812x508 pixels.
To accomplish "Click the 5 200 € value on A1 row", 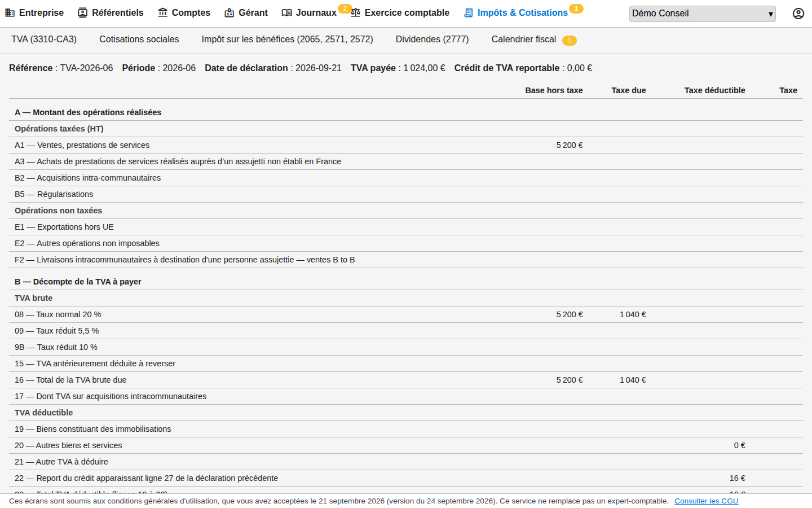I will tap(570, 145).
